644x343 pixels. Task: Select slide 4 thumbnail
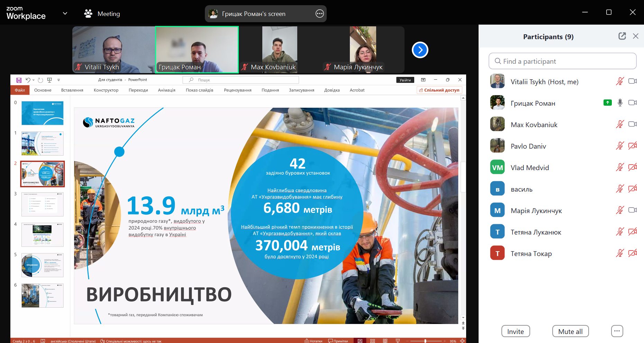(43, 235)
